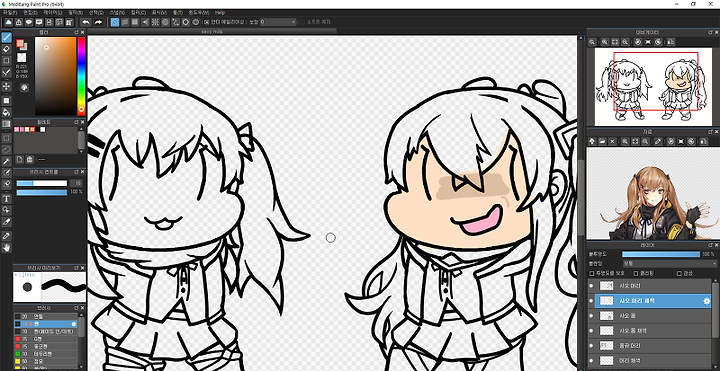Toggle anti-aliasing checkbox in toolbar
This screenshot has width=720, height=371.
coord(207,22)
